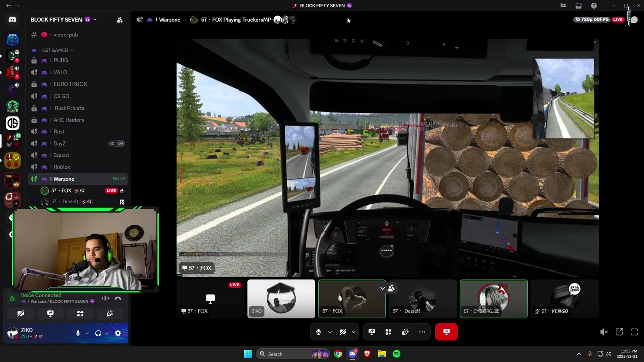644x362 pixels.
Task: Open the Windows Start menu
Action: [248, 354]
